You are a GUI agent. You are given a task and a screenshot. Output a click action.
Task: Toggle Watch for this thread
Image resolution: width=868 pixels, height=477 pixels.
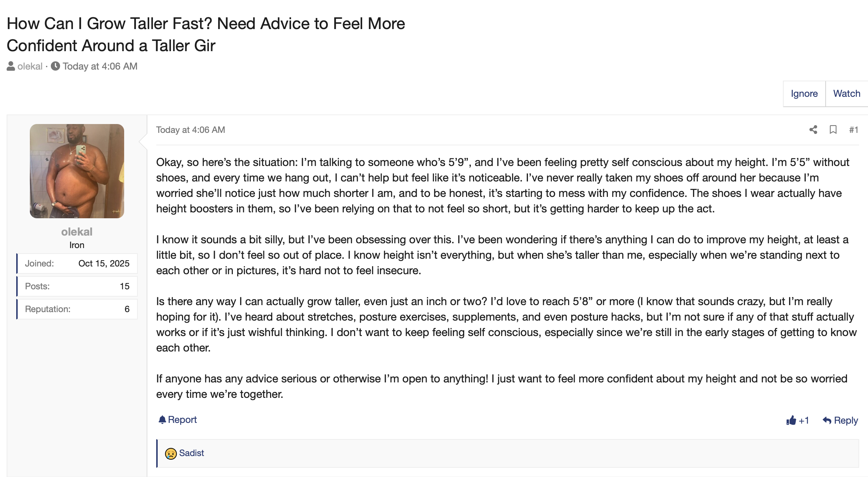pyautogui.click(x=846, y=94)
